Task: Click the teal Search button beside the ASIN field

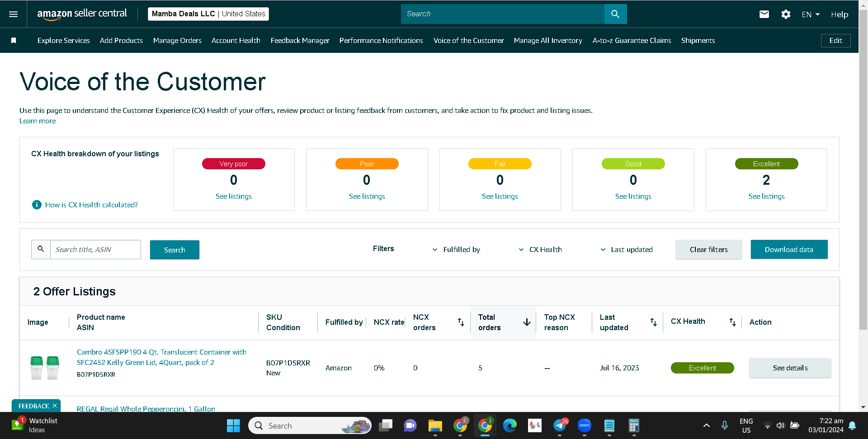Action: pyautogui.click(x=175, y=250)
